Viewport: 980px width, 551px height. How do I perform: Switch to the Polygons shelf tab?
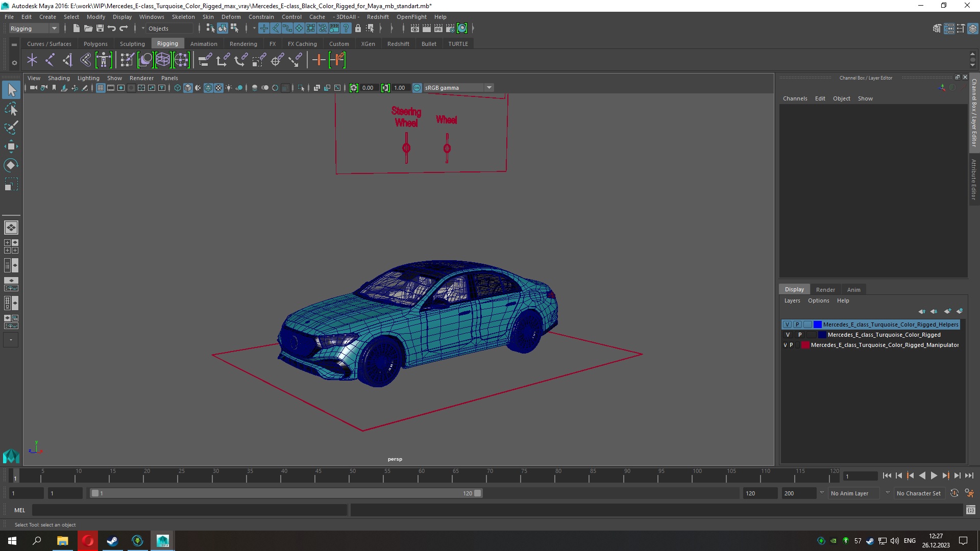point(95,44)
